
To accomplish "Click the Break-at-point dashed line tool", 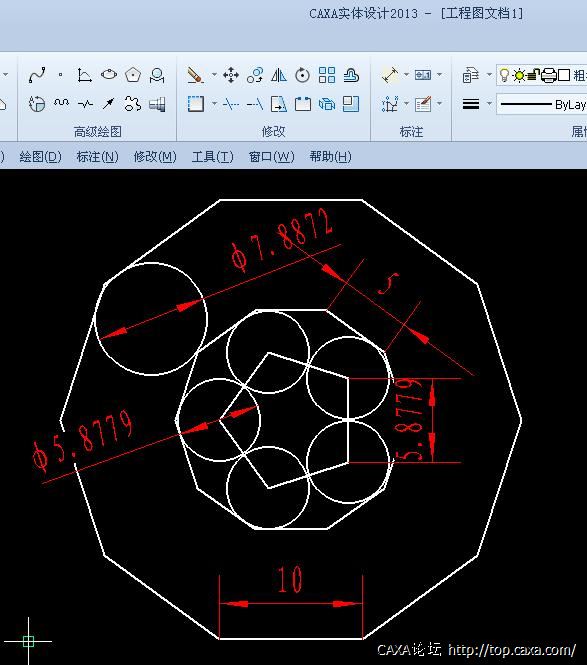I will tap(231, 103).
